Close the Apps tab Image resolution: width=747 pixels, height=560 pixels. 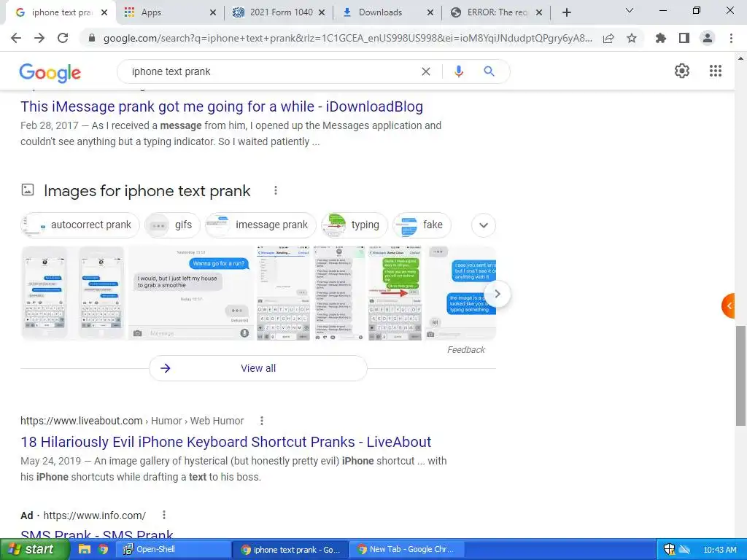tap(213, 12)
